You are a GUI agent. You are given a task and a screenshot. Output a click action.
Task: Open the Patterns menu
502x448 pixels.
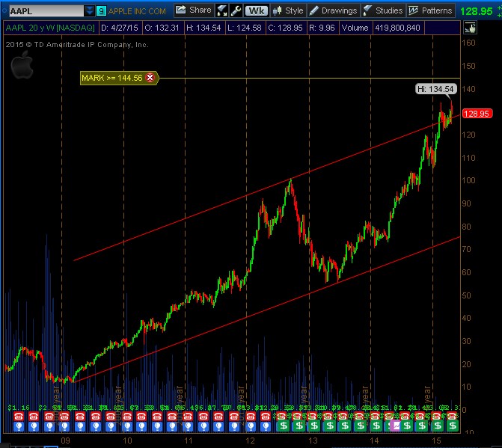(431, 10)
